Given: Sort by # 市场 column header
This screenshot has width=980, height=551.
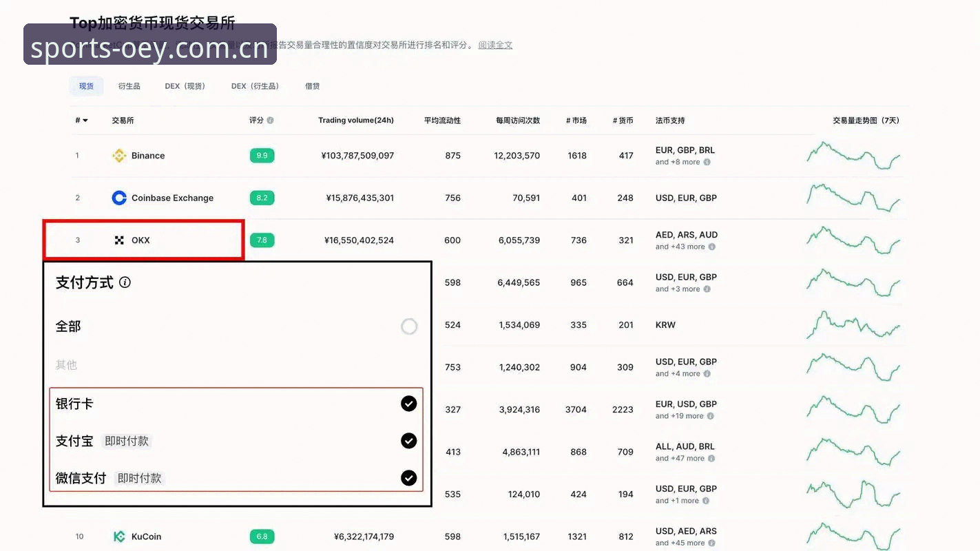Looking at the screenshot, I should pyautogui.click(x=576, y=121).
